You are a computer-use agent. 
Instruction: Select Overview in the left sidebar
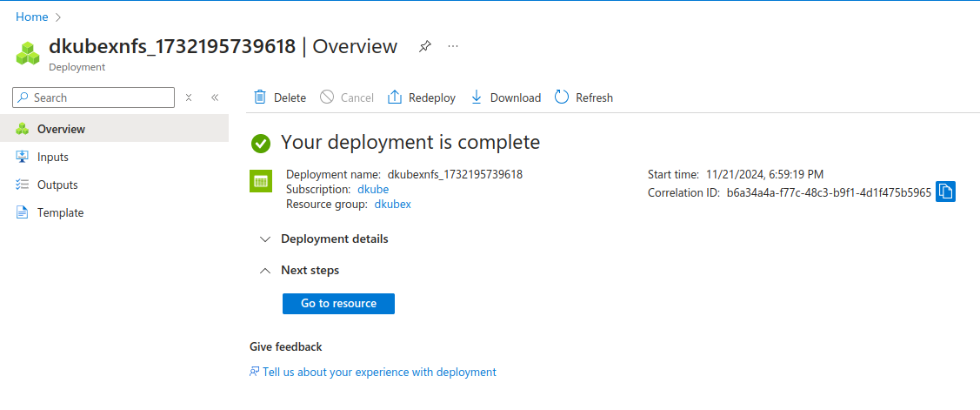[61, 129]
